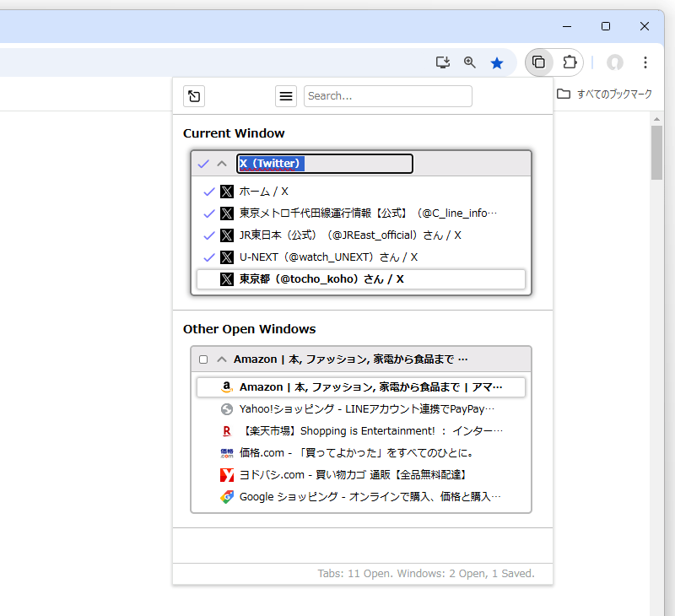
Task: Maximize the Chrome window
Action: point(606,26)
